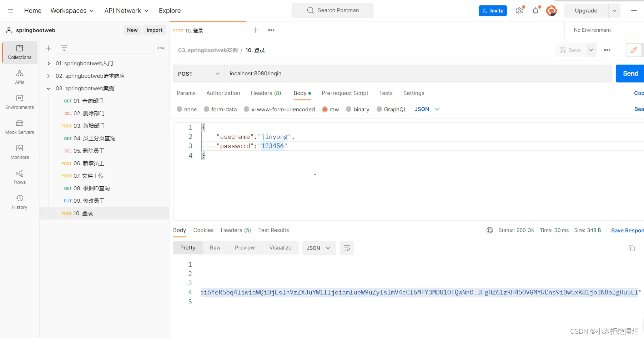
Task: Create new collection with plus icon
Action: tap(49, 48)
